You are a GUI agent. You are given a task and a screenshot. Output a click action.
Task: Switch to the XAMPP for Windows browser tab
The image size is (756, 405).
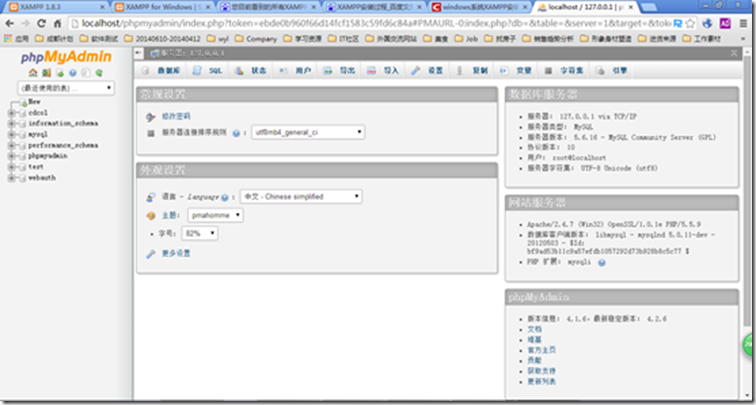click(163, 7)
